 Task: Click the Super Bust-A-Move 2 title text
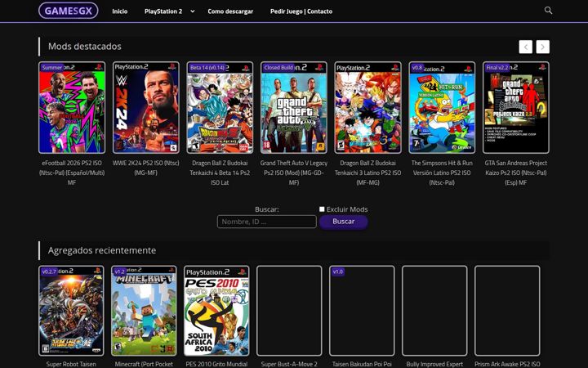(x=289, y=364)
